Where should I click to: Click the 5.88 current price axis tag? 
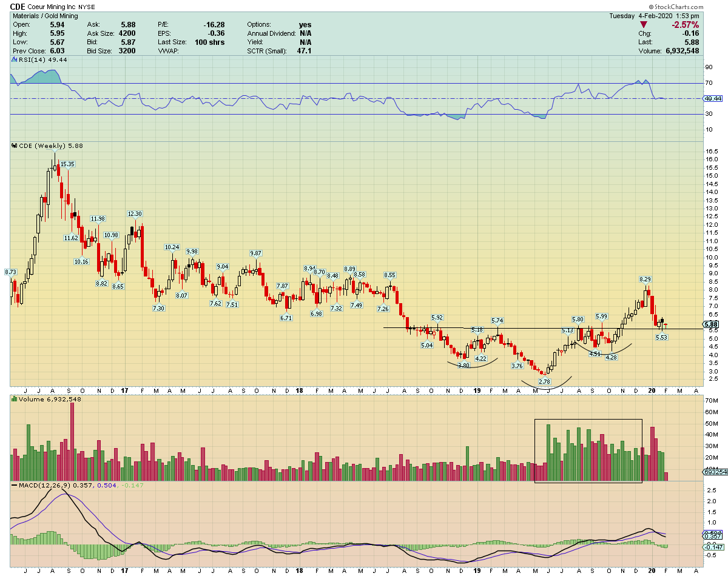[711, 325]
